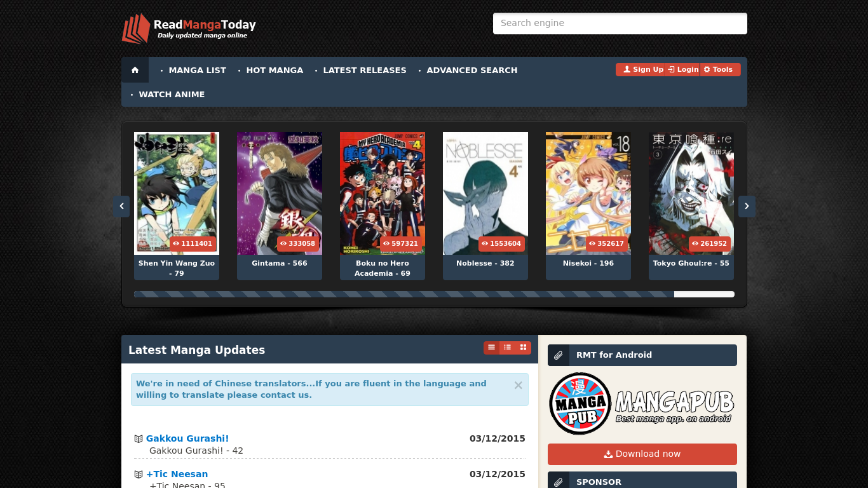Click Tokyo Ghoul:re - 55 title
The width and height of the screenshot is (868, 488).
[x=691, y=263]
